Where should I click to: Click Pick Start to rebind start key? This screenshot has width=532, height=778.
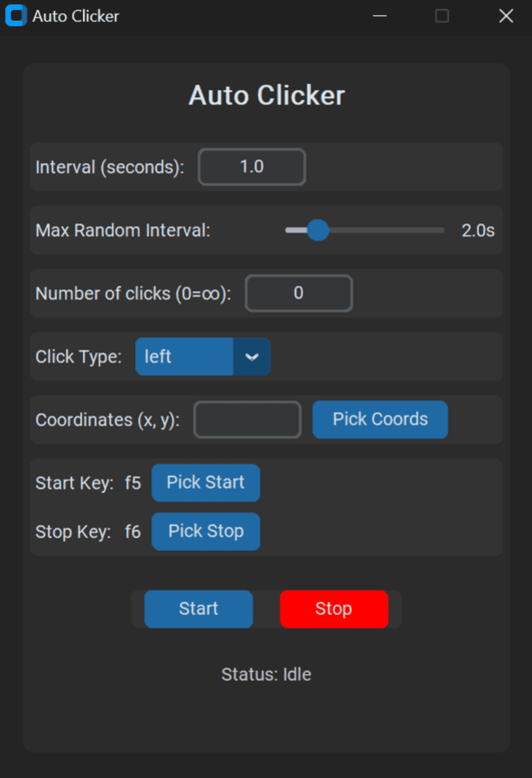point(205,483)
